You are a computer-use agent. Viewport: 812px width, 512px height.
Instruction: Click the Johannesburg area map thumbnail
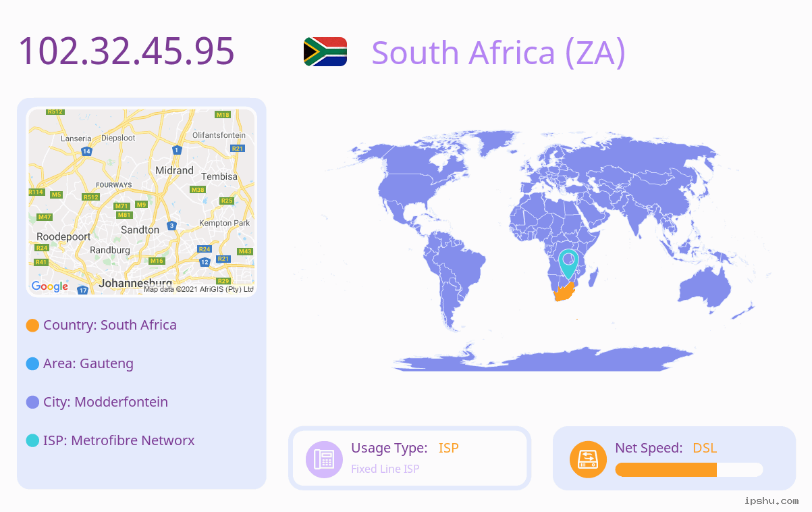click(x=142, y=202)
